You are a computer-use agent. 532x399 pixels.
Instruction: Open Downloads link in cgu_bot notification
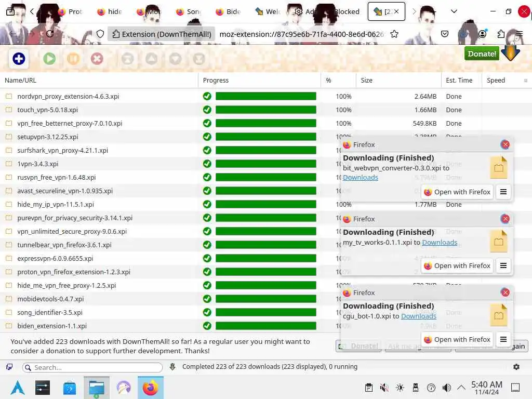tap(419, 316)
